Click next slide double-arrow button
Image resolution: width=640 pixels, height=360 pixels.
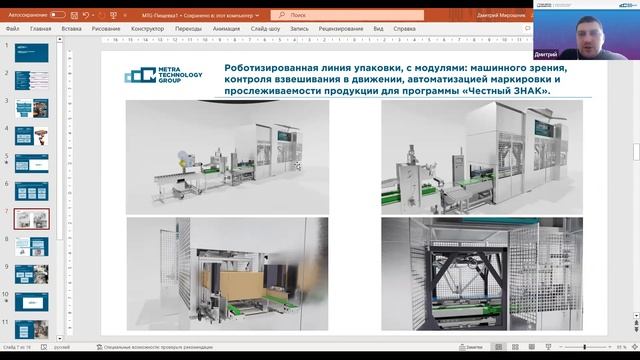click(636, 329)
